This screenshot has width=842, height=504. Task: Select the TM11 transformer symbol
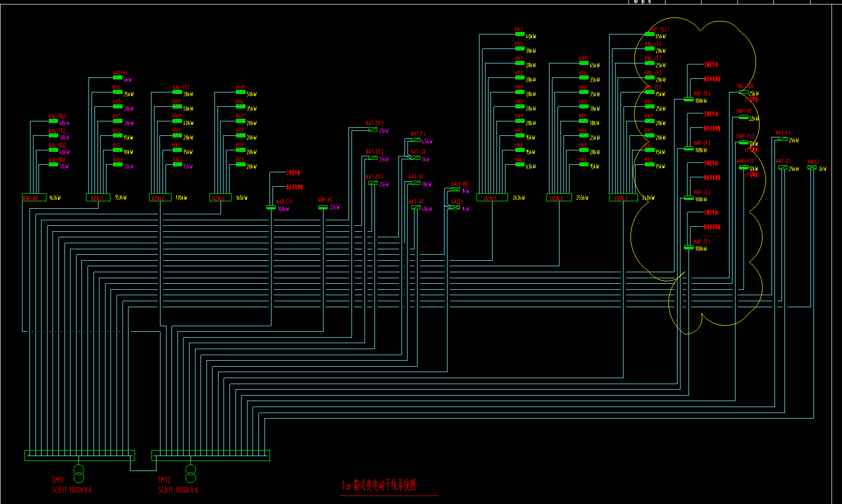tap(78, 473)
